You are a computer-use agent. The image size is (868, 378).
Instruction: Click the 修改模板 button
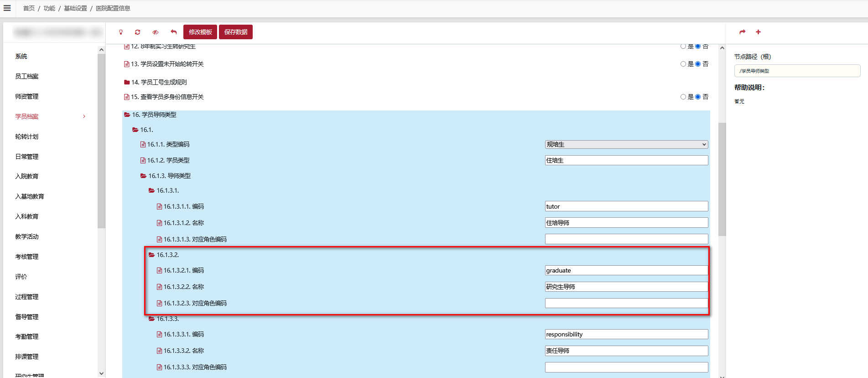pos(201,32)
